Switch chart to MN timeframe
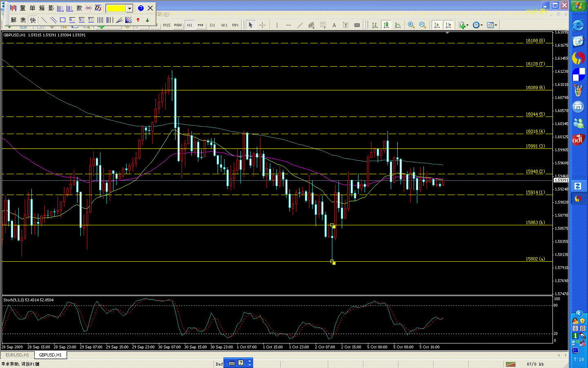The width and height of the screenshot is (588, 368). [235, 25]
